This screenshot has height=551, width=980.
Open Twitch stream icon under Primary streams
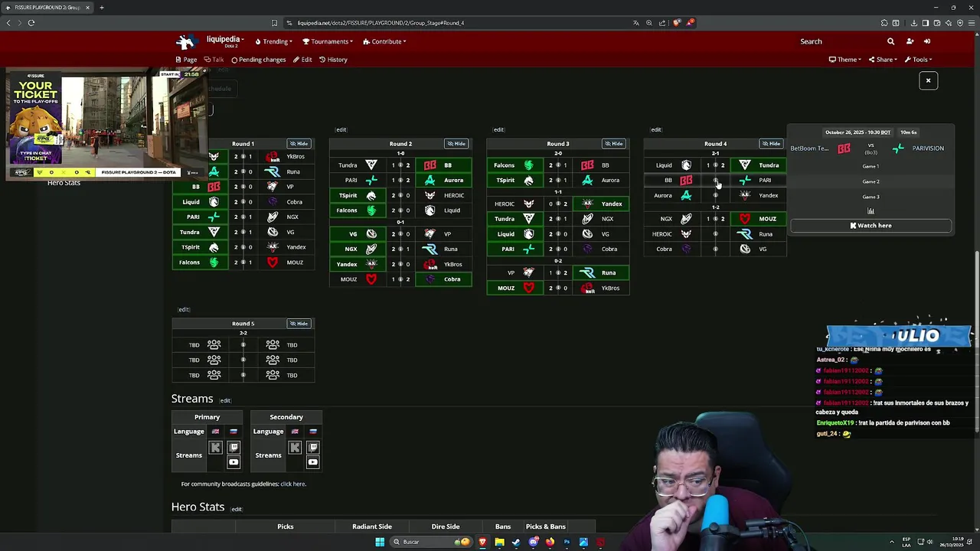pyautogui.click(x=234, y=447)
